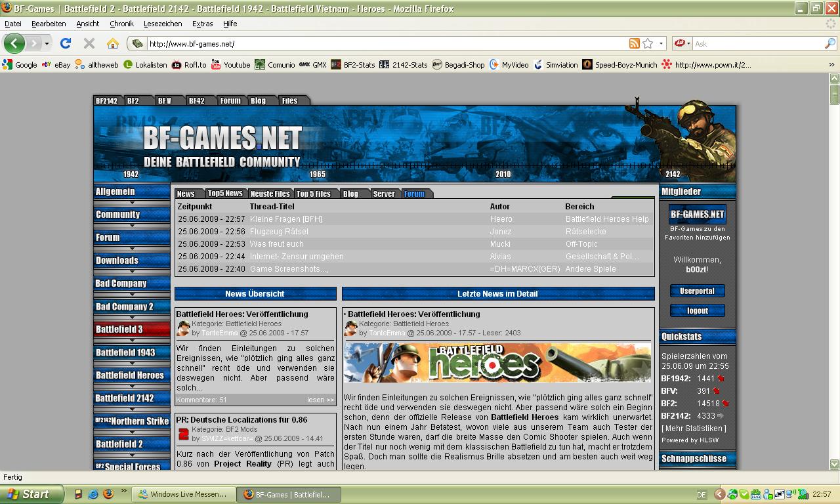Open the address bar URL history dropdown
The width and height of the screenshot is (840, 504).
click(661, 43)
